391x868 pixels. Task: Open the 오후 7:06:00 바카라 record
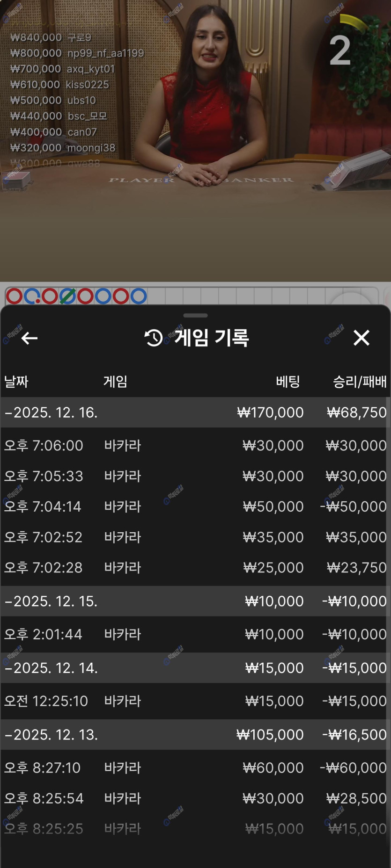(195, 445)
